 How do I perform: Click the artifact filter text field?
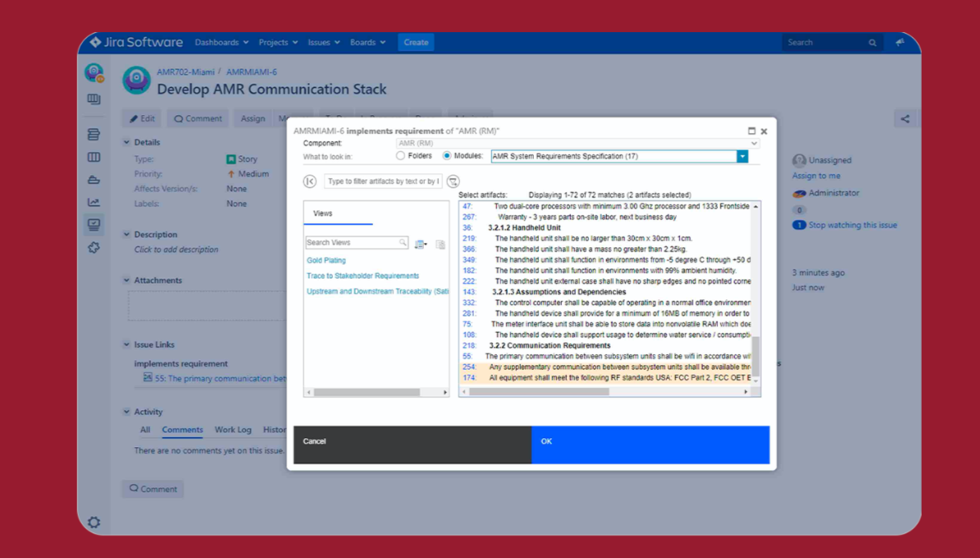tap(383, 182)
